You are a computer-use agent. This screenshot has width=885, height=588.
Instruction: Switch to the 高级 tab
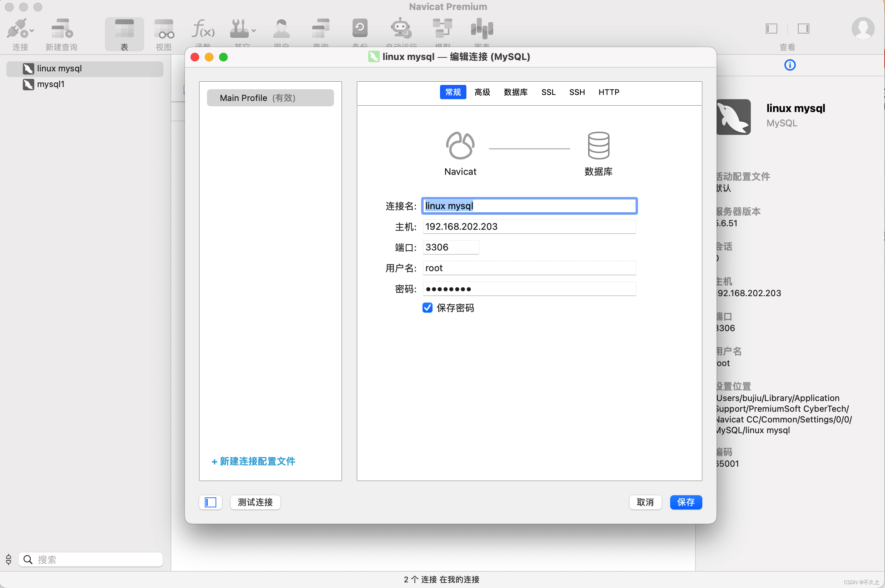click(482, 92)
